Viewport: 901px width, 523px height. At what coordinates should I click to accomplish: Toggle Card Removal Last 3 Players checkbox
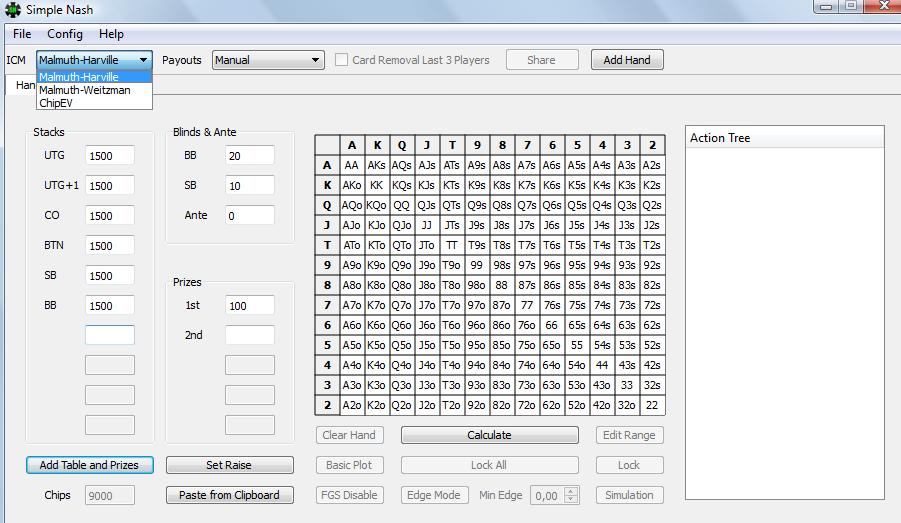(342, 60)
